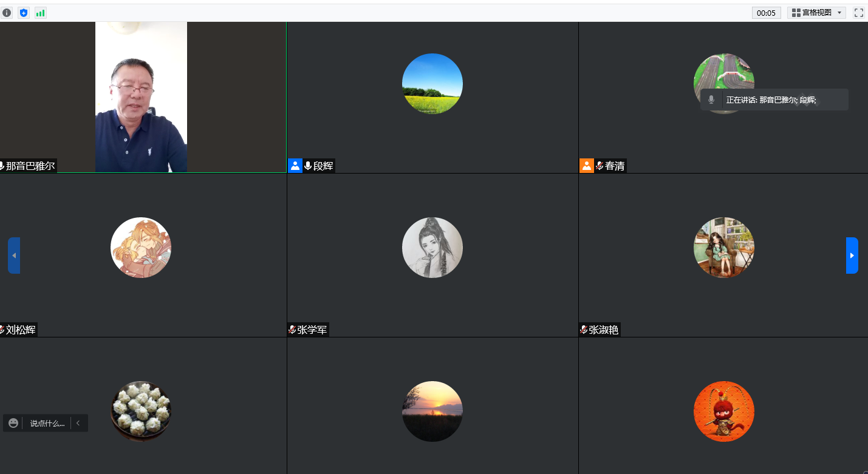Click the orange user icon beside 春清
The width and height of the screenshot is (868, 474).
click(x=587, y=166)
